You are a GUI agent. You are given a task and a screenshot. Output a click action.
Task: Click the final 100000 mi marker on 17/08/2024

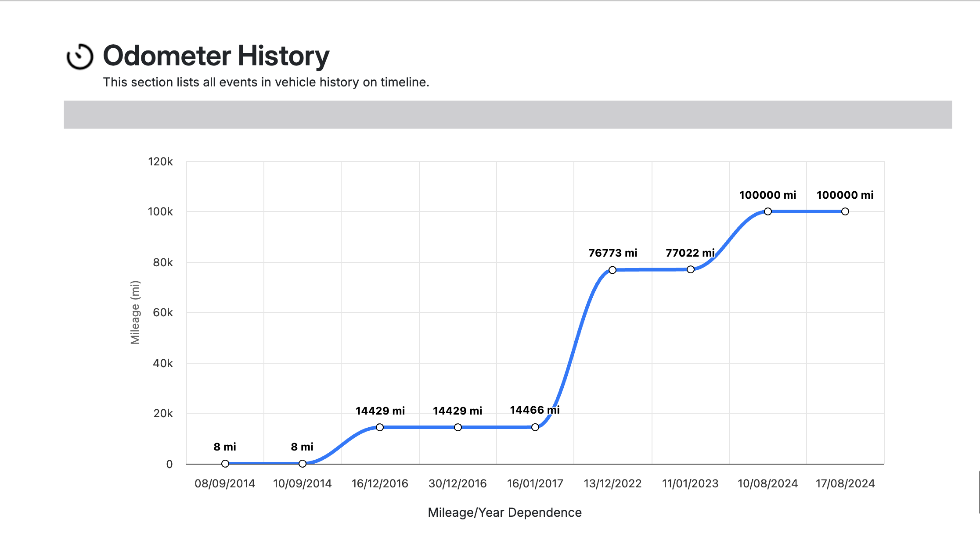click(x=844, y=211)
